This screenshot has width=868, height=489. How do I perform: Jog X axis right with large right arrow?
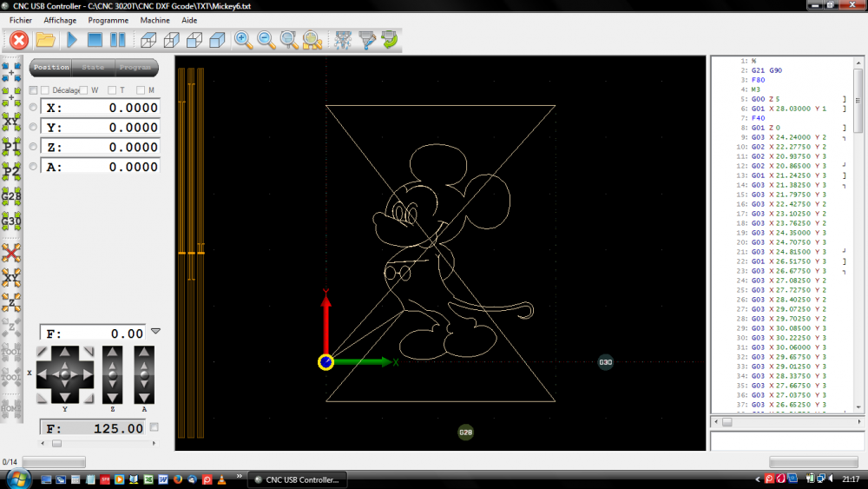point(88,374)
